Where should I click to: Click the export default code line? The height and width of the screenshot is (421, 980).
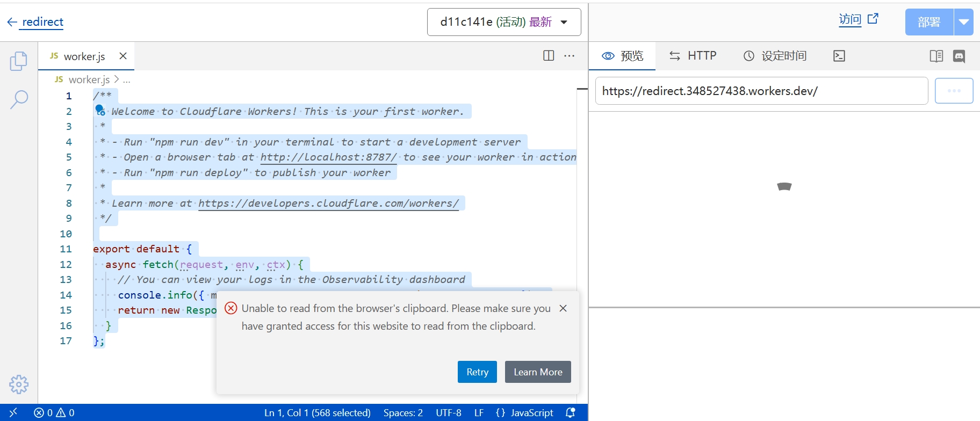pyautogui.click(x=142, y=249)
